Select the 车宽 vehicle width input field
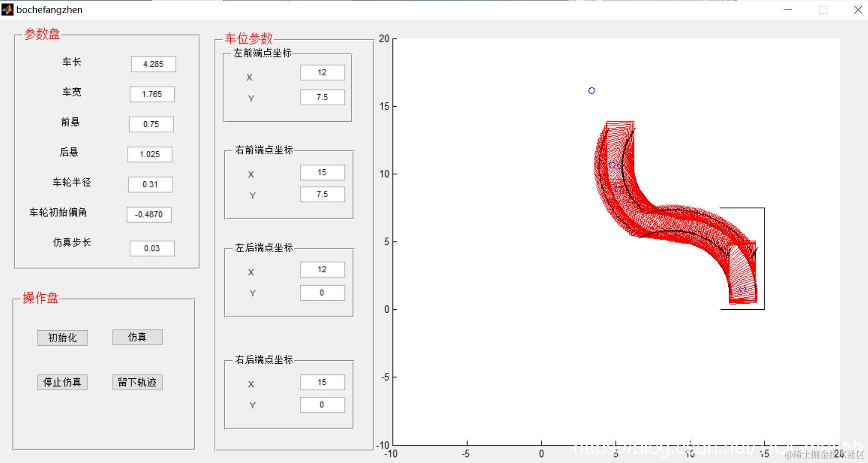 click(x=152, y=94)
